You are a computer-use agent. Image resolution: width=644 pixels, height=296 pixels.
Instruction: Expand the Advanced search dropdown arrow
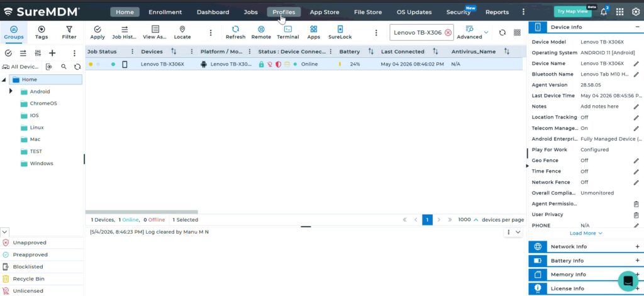(x=486, y=32)
